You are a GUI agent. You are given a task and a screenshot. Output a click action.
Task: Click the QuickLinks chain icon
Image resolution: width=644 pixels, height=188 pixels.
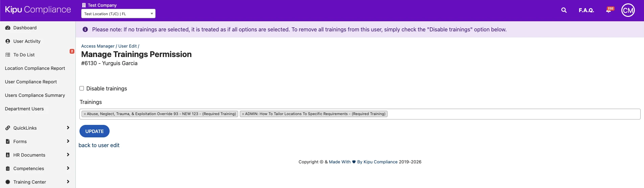8,128
